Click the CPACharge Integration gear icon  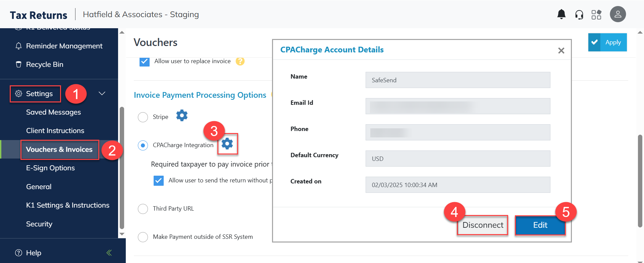point(227,144)
